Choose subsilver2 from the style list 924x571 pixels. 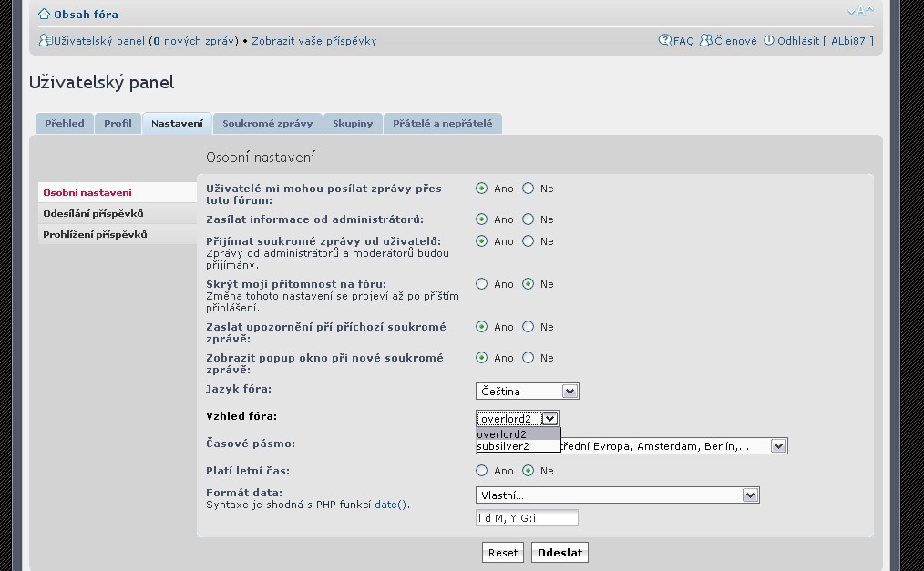click(503, 446)
